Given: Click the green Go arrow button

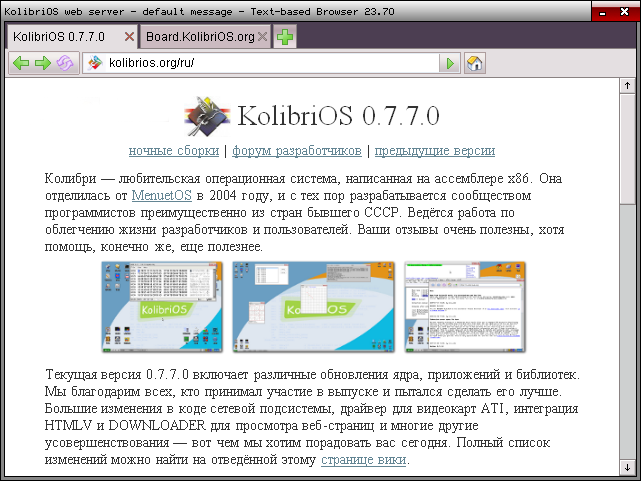Looking at the screenshot, I should [450, 63].
